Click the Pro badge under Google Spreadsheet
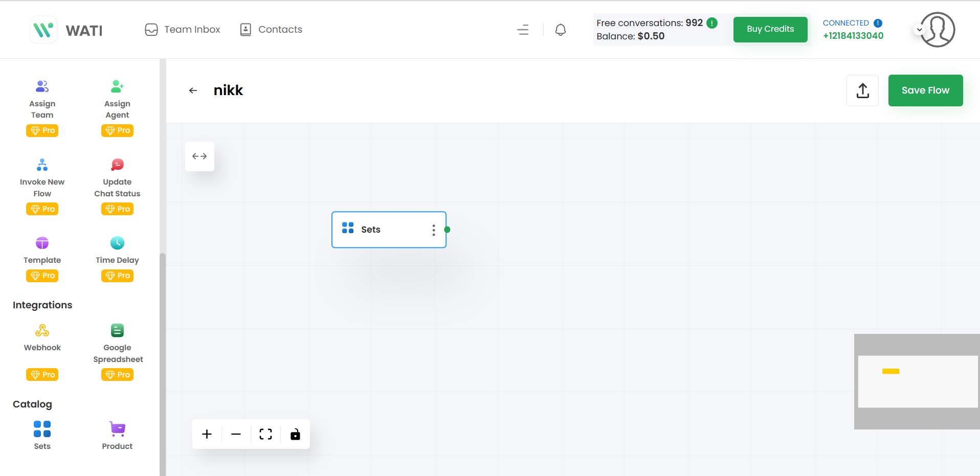Screen dimensions: 980x476 [117, 375]
